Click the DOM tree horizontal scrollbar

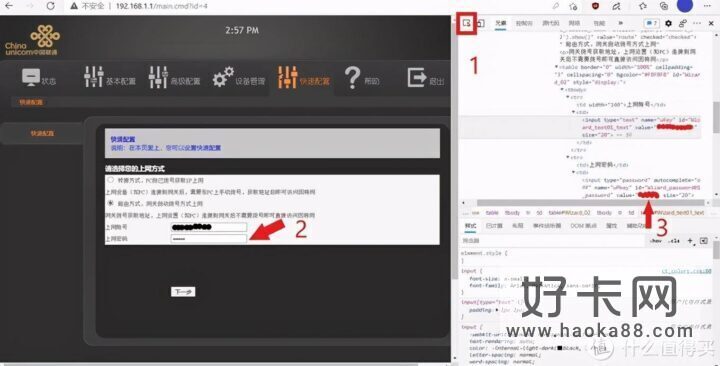tap(590, 203)
